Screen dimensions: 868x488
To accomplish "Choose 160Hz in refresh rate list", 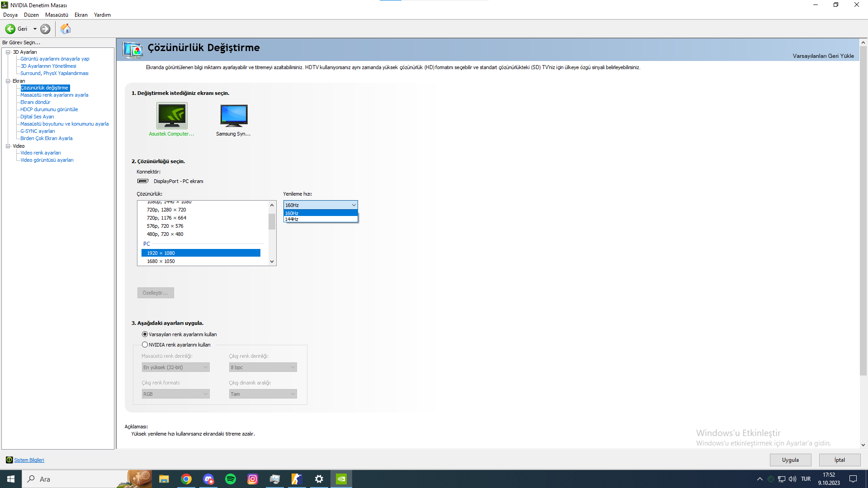I will [x=321, y=213].
